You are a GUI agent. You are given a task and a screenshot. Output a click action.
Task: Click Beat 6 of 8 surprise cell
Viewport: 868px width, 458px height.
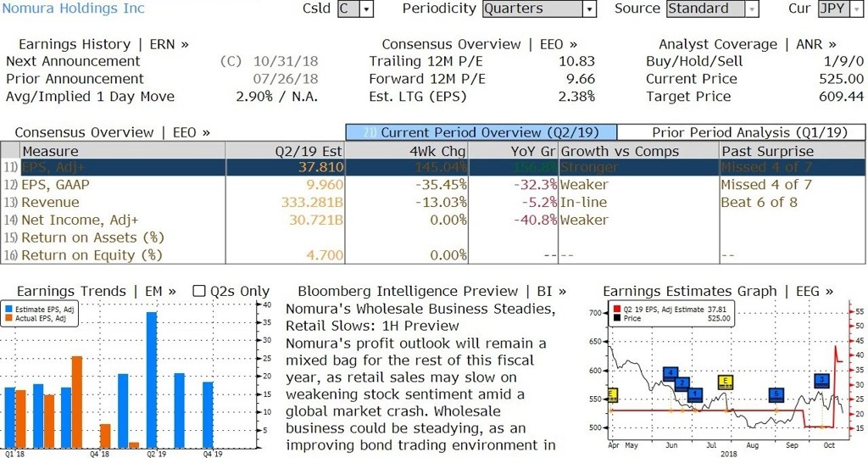(x=759, y=203)
